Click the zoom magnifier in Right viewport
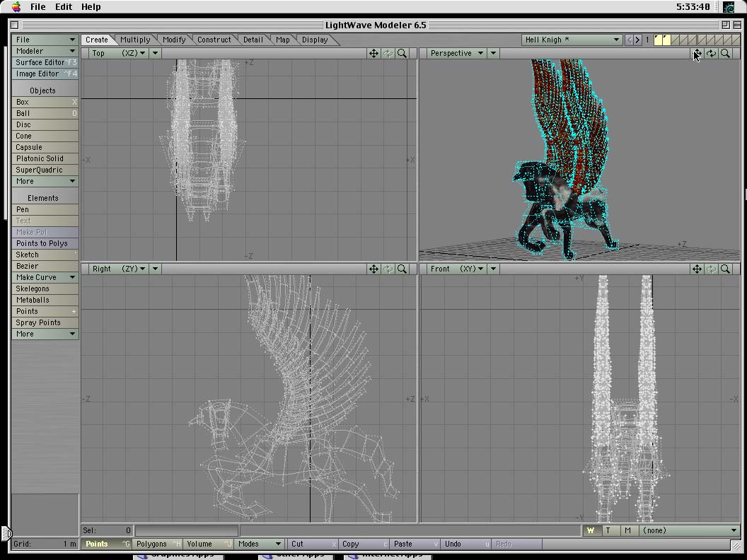 coord(402,269)
